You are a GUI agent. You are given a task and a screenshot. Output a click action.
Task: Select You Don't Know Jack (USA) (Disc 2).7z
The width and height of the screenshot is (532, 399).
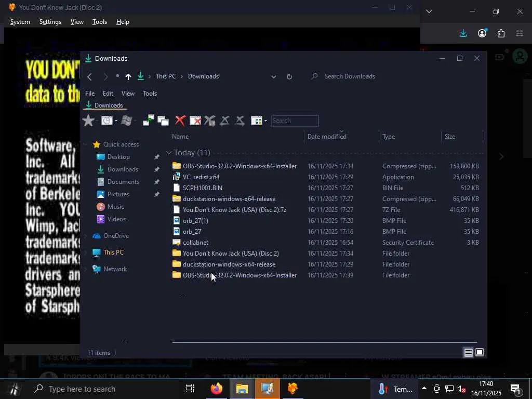click(234, 210)
